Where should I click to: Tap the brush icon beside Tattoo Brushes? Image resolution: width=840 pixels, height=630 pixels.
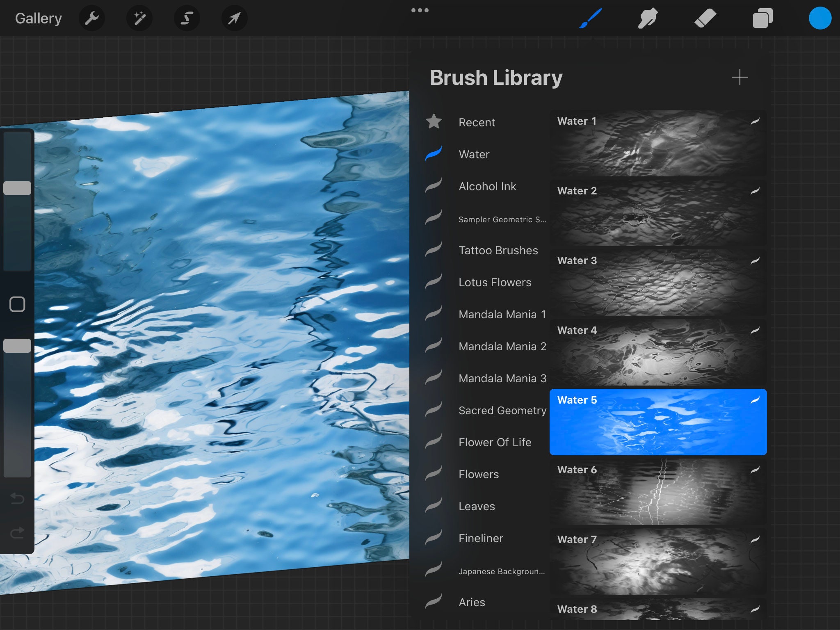pos(434,249)
